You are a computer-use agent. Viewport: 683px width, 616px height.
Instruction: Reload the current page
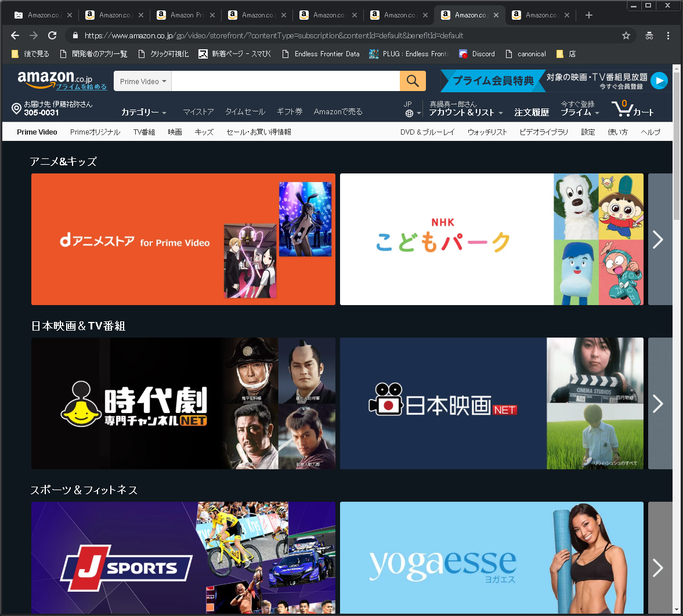[52, 35]
